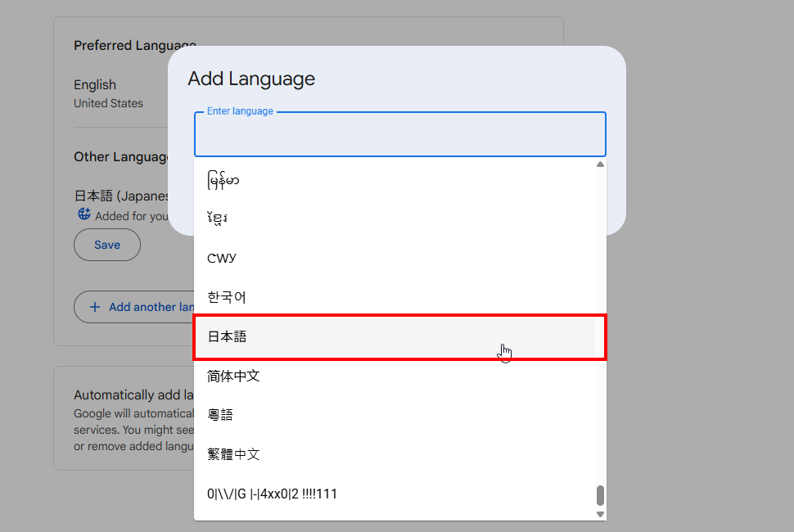This screenshot has height=532, width=794.
Task: Click the Enter language input field
Action: pos(400,134)
